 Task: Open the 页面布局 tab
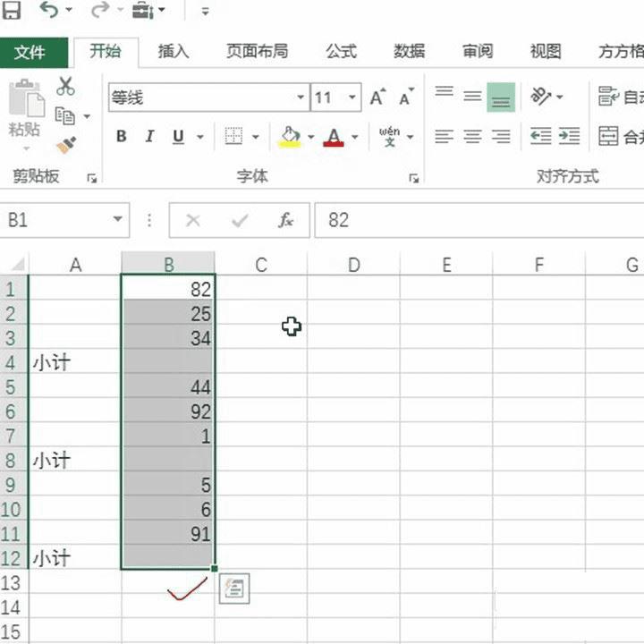257,52
